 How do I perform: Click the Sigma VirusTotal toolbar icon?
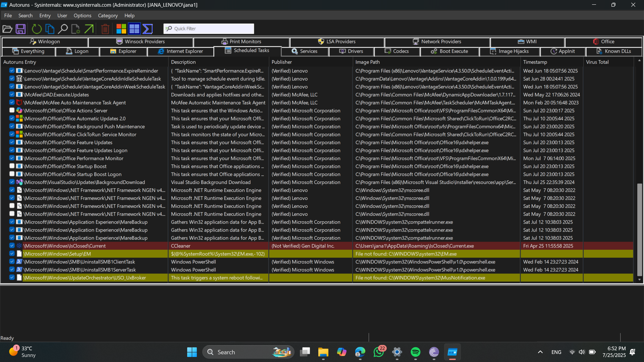(148, 29)
